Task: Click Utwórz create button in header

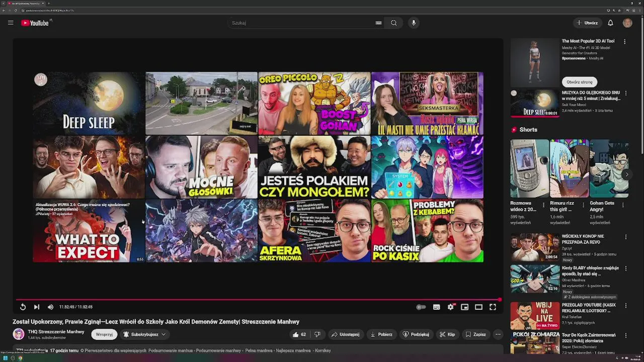Action: pos(587,23)
